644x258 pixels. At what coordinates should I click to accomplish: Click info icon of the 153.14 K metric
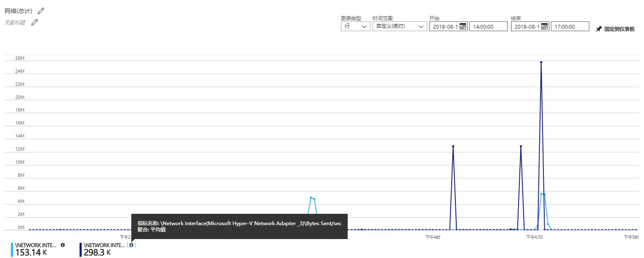coord(63,245)
